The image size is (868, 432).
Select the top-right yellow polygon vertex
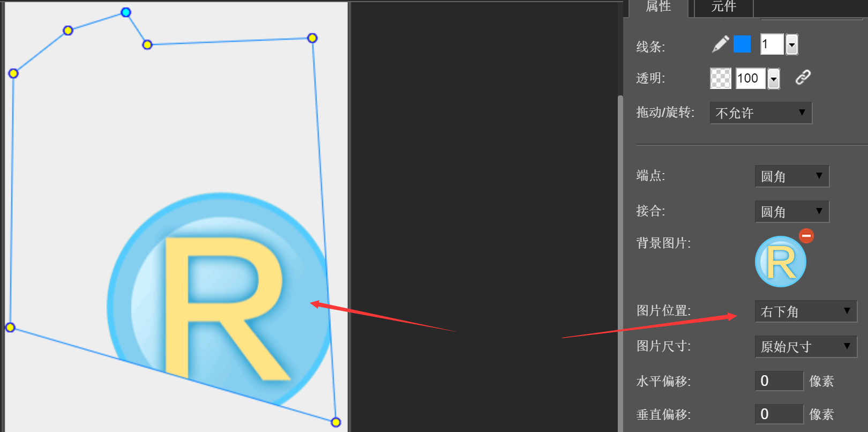[312, 38]
